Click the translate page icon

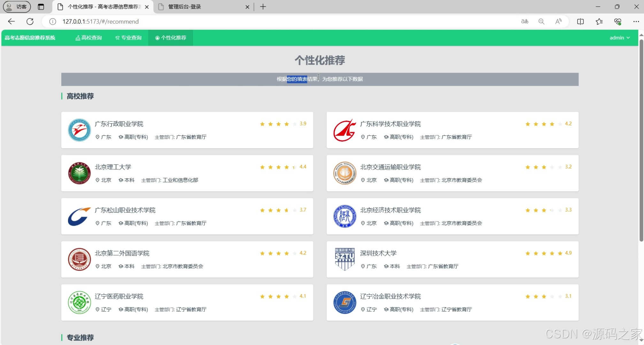tap(525, 21)
